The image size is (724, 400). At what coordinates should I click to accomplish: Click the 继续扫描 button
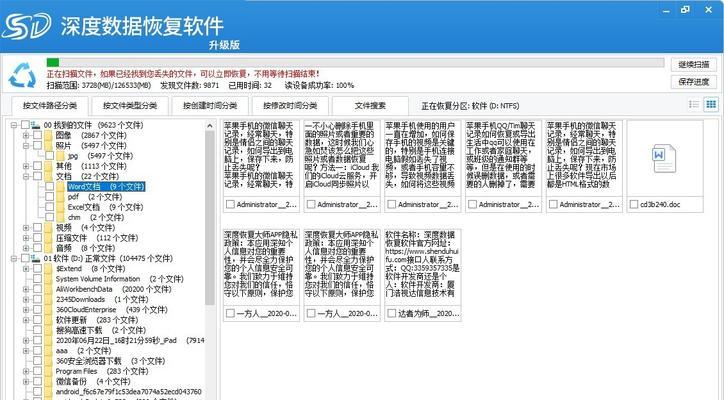[694, 64]
